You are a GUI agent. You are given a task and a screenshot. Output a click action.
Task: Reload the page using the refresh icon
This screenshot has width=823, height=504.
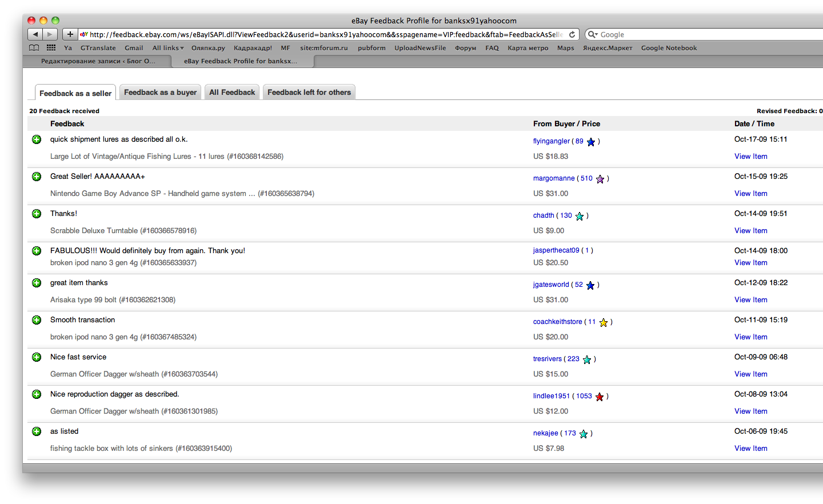(572, 34)
